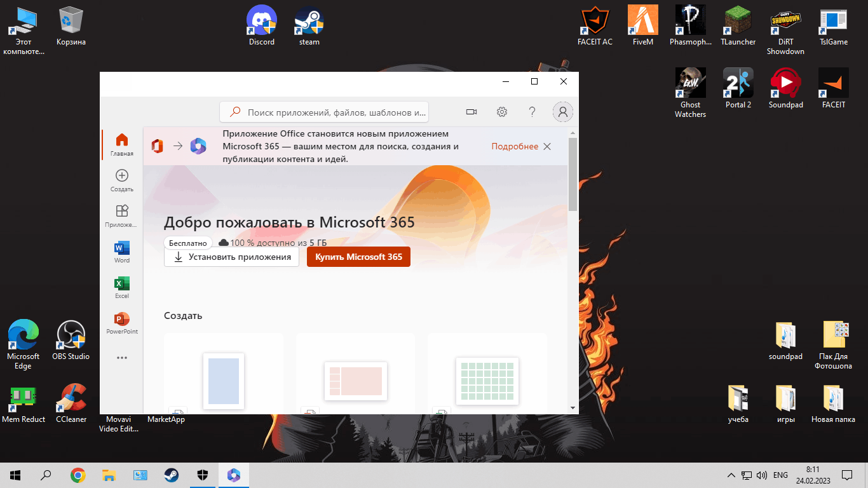Select the Movavi Video Editor label
Screen dimensions: 868x488
(x=118, y=424)
